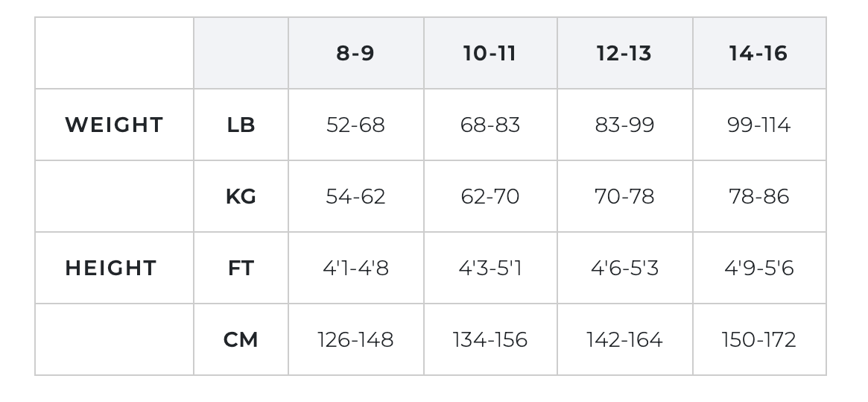Select the LB unit cell
Viewport: 868px width, 402px height.
241,125
